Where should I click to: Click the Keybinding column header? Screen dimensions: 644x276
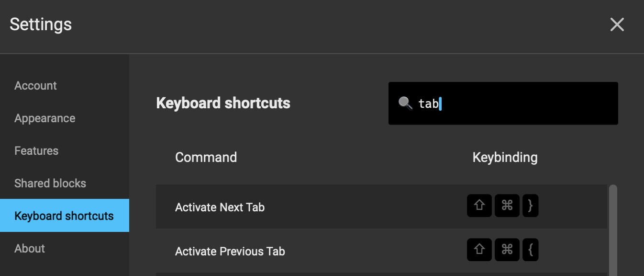(x=505, y=157)
